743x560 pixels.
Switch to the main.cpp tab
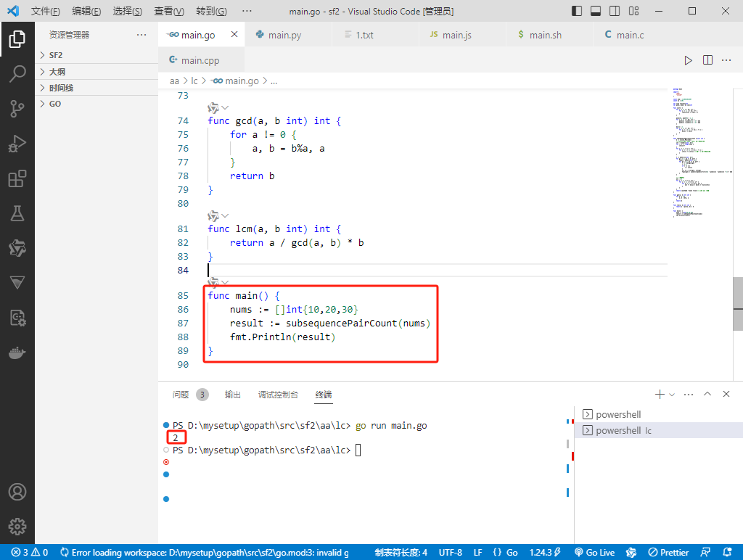pyautogui.click(x=200, y=60)
